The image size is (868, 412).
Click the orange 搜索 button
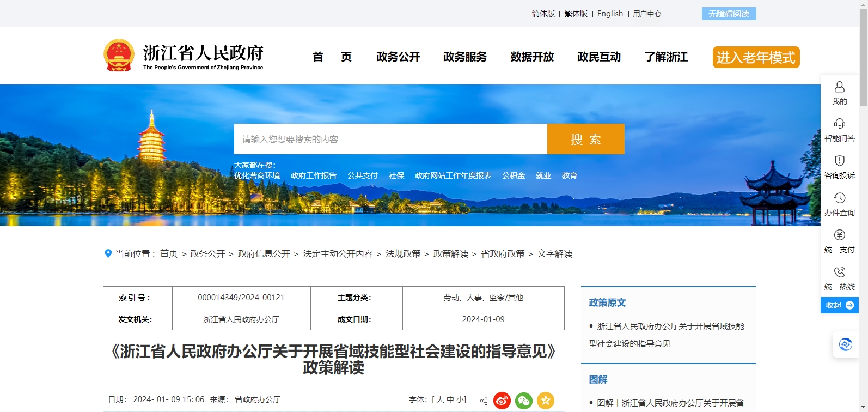585,139
